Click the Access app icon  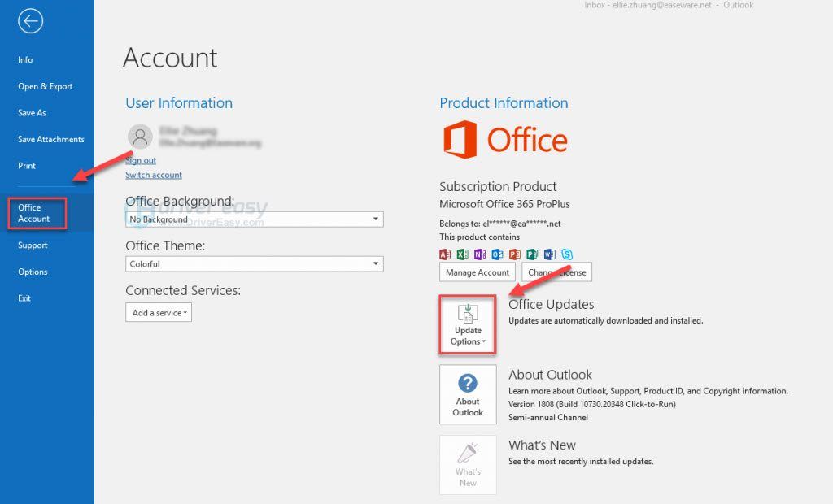(x=445, y=254)
